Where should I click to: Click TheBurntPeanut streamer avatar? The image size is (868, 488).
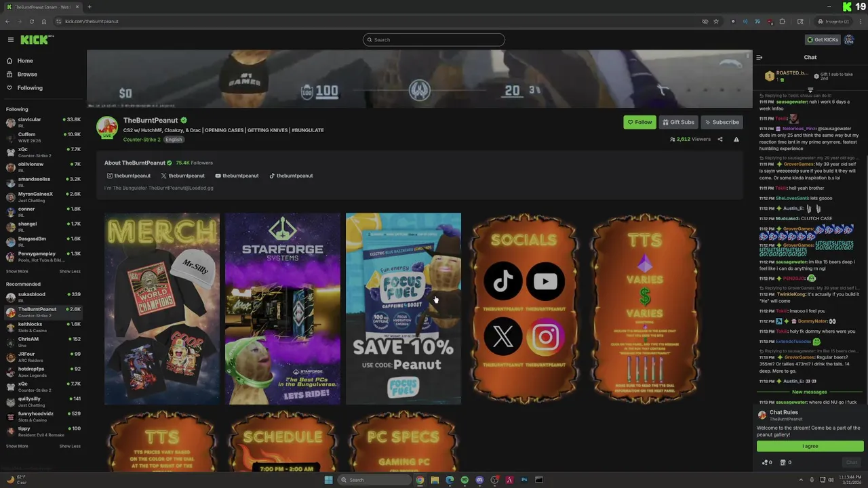[x=107, y=127]
